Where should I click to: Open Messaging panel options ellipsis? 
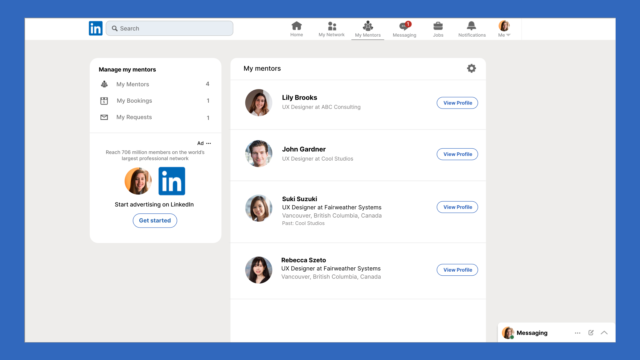point(578,333)
